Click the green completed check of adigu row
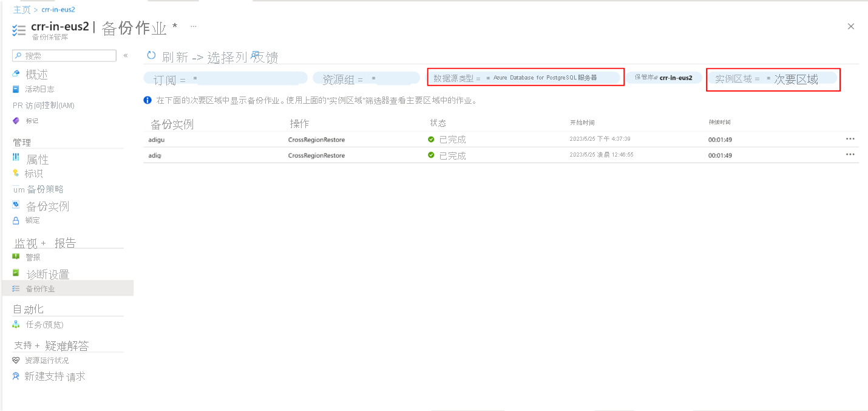 pos(431,139)
